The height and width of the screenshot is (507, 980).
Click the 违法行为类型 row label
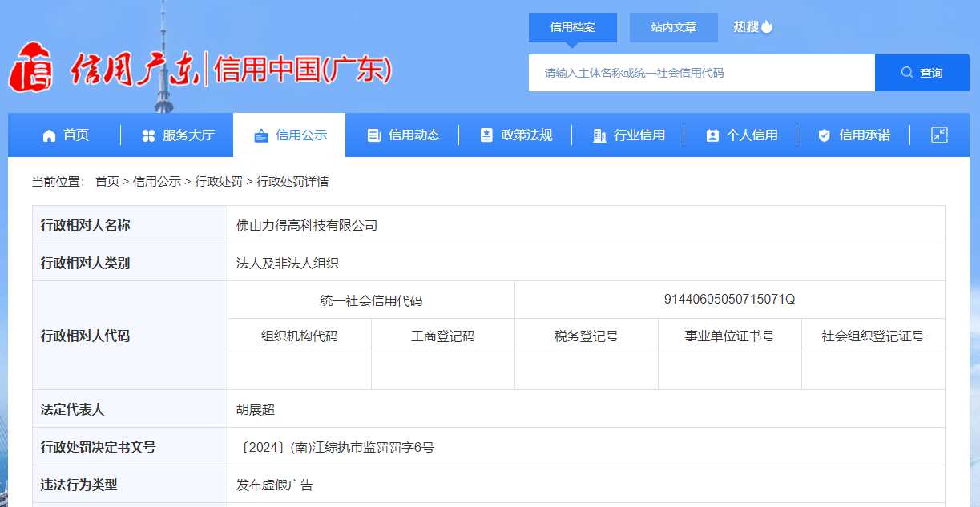tap(79, 485)
